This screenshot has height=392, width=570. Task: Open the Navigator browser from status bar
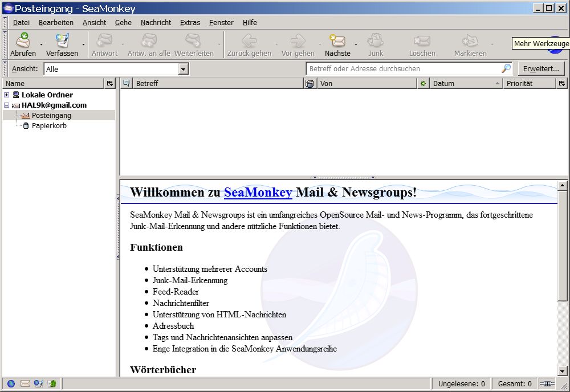click(x=11, y=383)
